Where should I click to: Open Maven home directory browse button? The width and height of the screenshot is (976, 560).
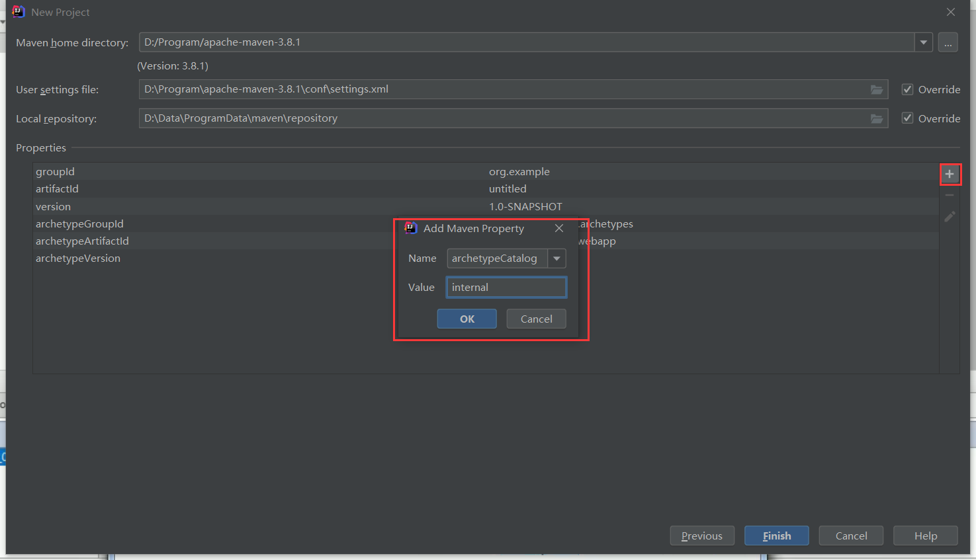[948, 42]
